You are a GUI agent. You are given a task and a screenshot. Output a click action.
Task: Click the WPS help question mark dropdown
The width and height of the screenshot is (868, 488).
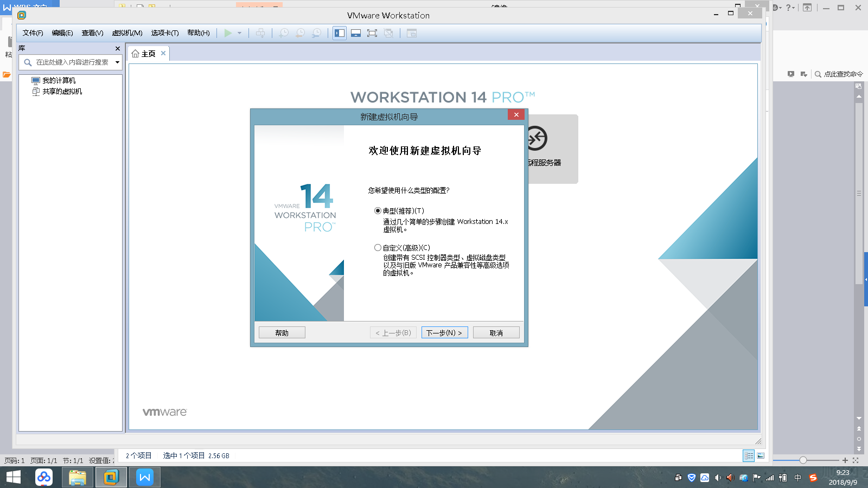point(790,8)
